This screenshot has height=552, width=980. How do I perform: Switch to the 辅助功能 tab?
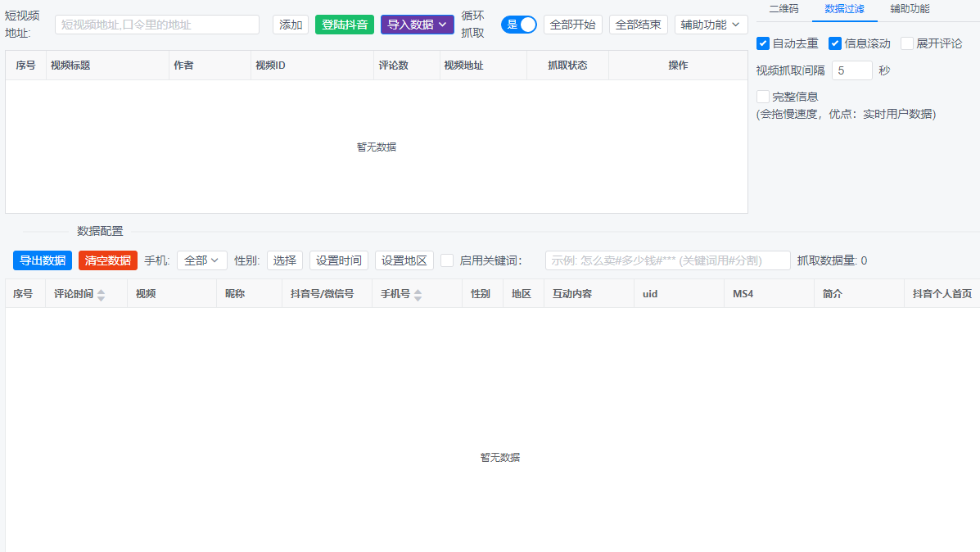coord(910,9)
